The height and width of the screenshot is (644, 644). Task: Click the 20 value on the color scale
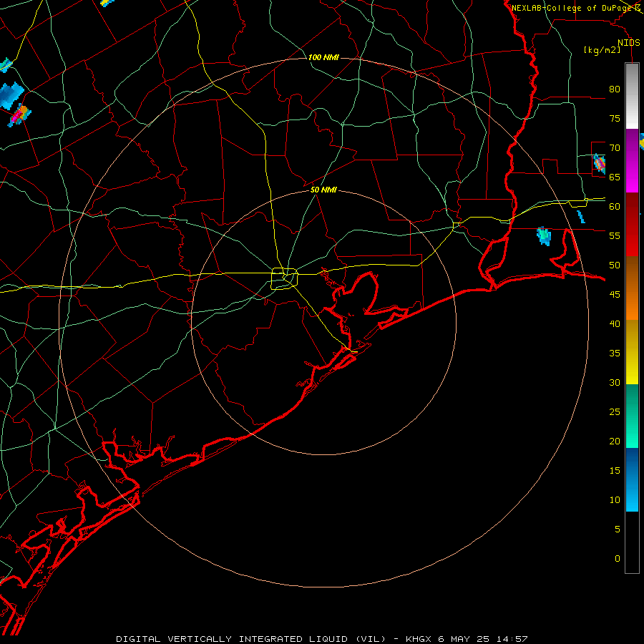[x=615, y=441]
